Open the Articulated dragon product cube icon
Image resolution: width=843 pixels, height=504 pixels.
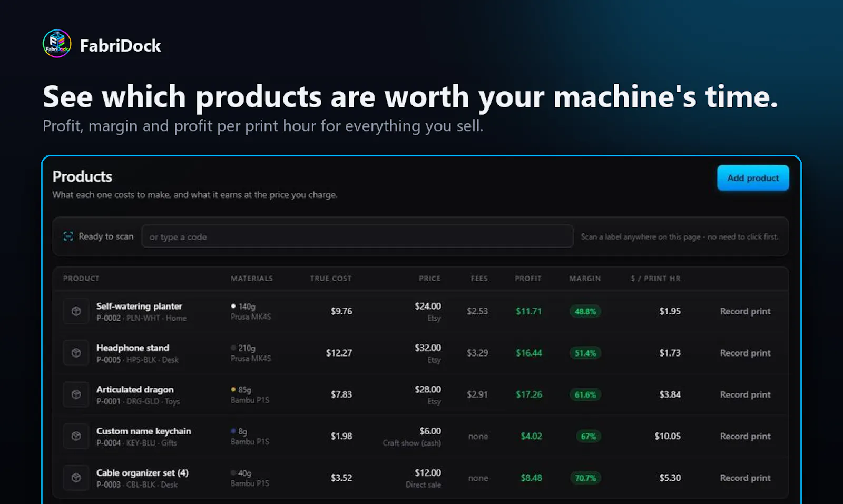point(76,394)
